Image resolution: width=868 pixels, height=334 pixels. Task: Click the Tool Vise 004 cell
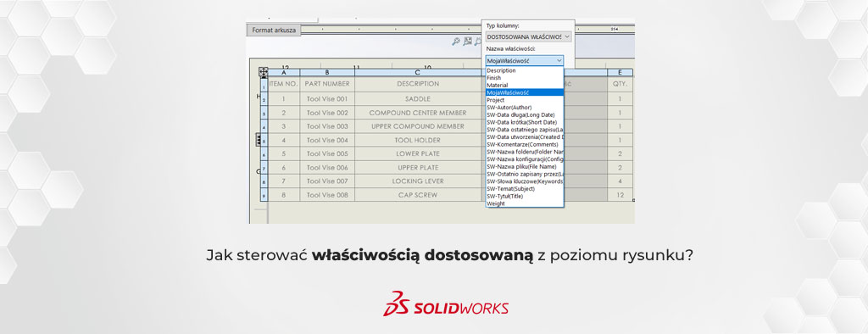pos(327,140)
